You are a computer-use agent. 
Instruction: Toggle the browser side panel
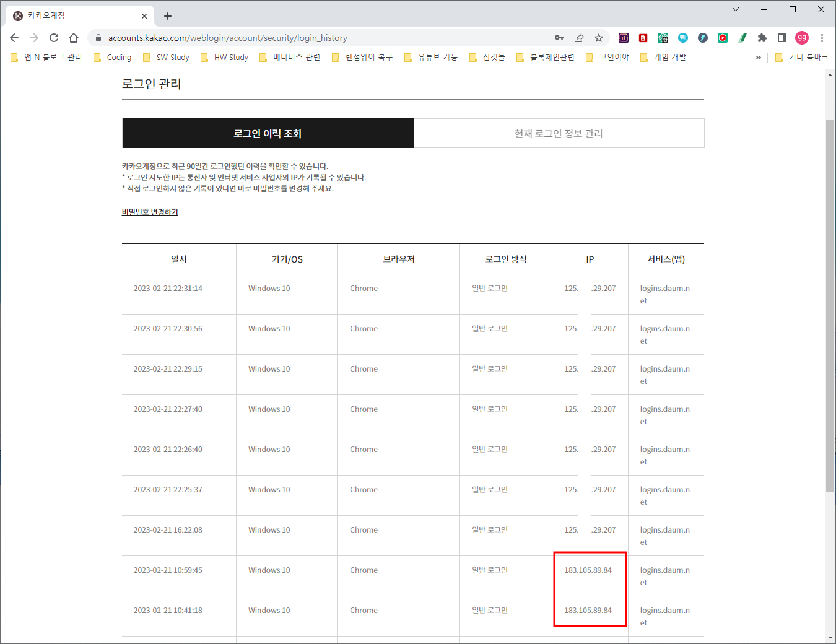(782, 38)
